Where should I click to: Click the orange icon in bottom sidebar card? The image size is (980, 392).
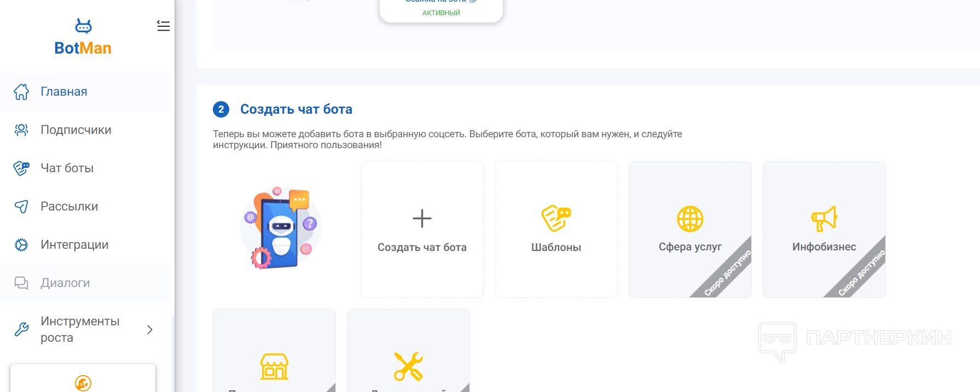click(x=83, y=383)
